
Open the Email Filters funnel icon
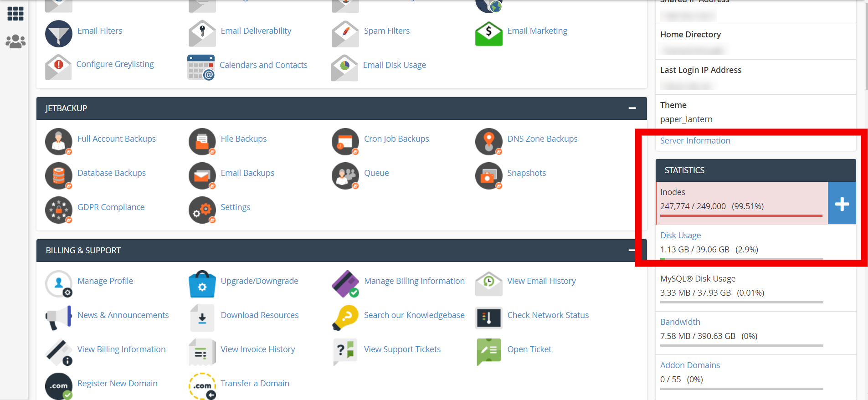tap(58, 34)
